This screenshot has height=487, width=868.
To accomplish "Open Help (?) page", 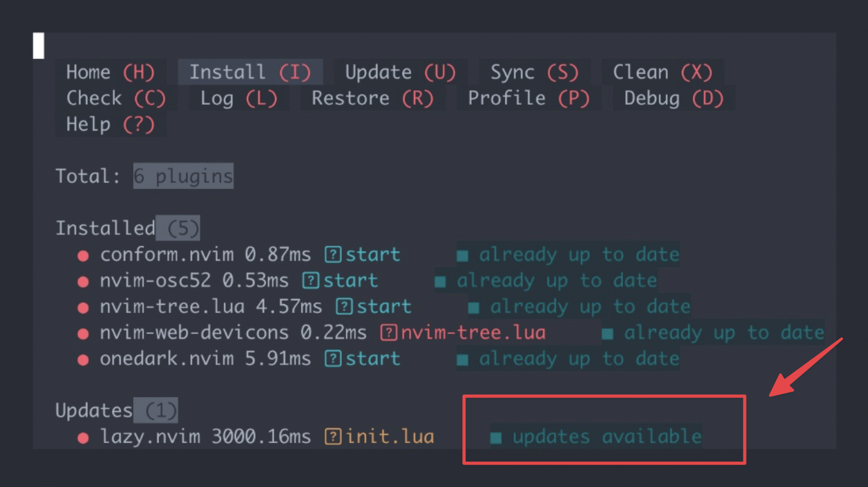I will [x=110, y=124].
